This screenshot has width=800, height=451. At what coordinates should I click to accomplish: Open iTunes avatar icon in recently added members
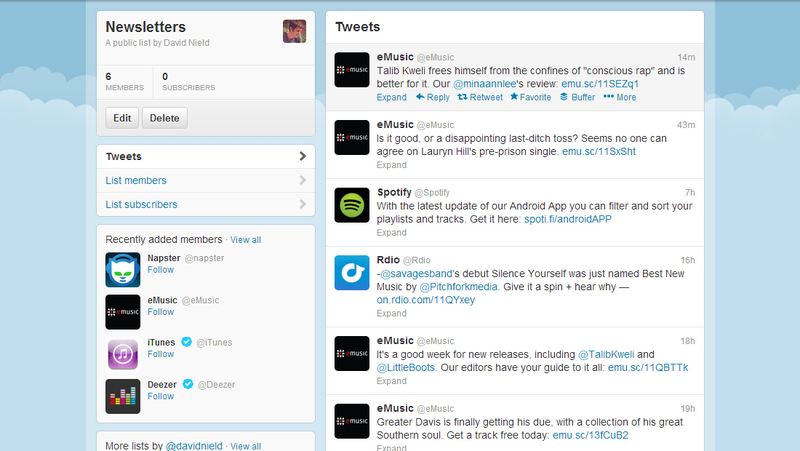pyautogui.click(x=123, y=354)
